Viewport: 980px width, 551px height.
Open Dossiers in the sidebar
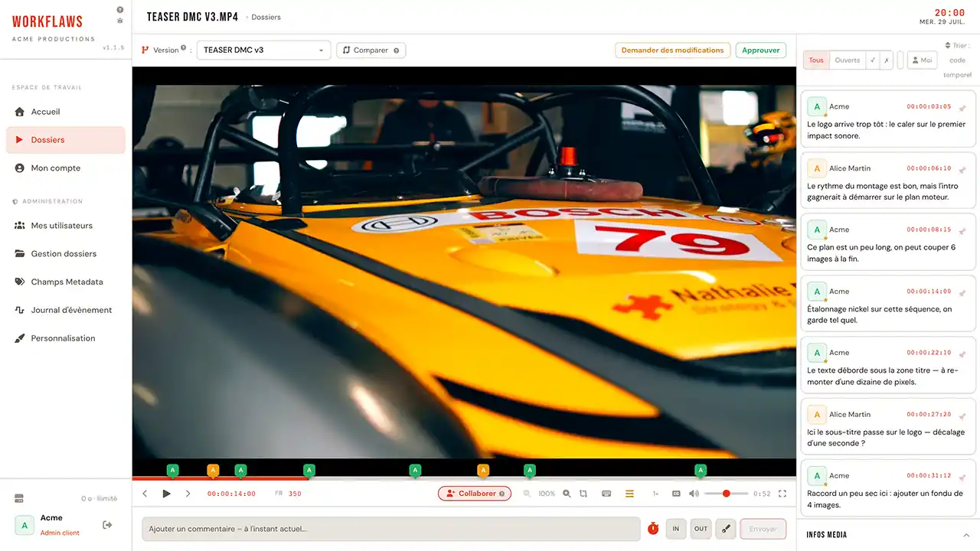click(x=66, y=140)
